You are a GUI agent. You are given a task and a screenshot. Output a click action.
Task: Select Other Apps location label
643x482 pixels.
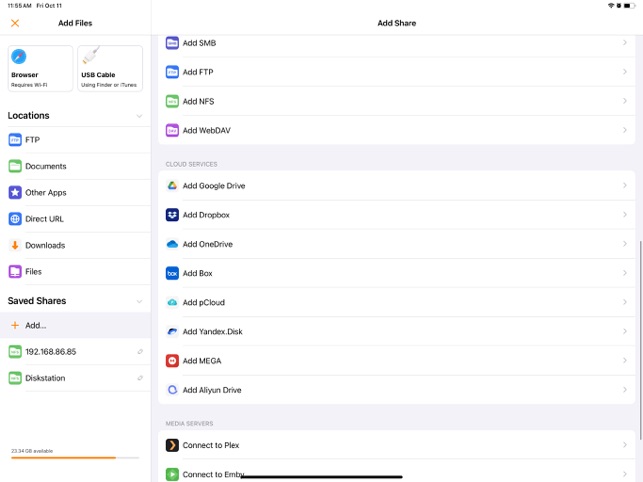pos(46,193)
